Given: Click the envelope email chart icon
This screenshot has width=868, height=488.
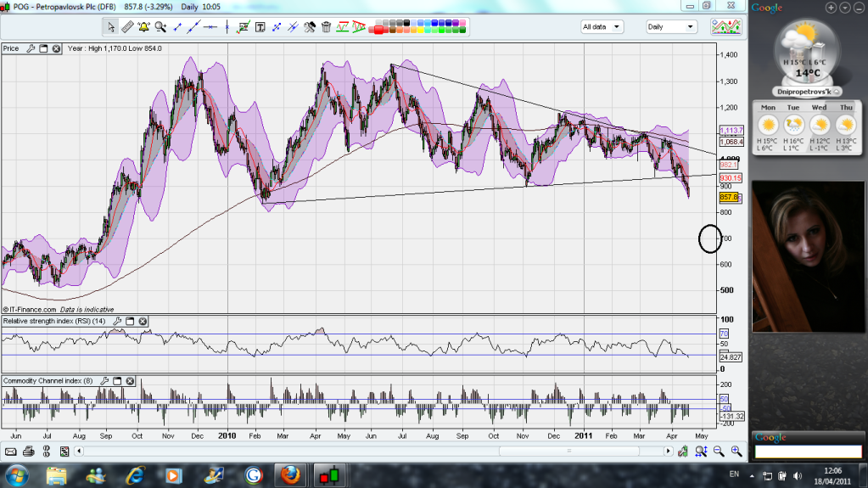Looking at the screenshot, I should tap(10, 452).
